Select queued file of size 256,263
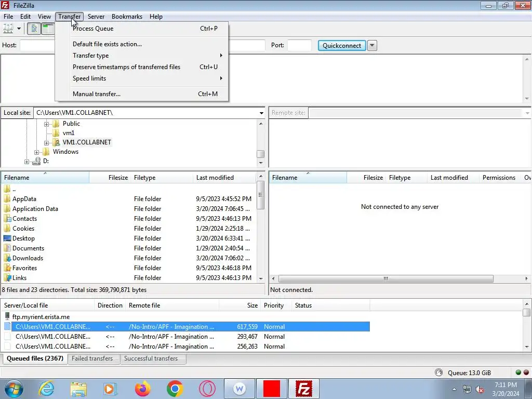 pos(187,347)
